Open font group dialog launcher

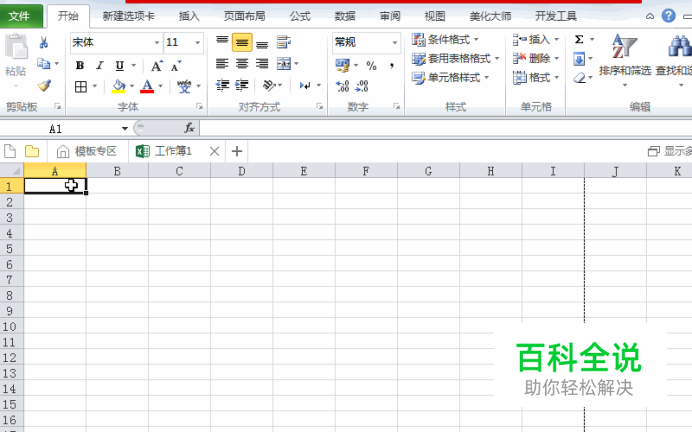[199, 106]
